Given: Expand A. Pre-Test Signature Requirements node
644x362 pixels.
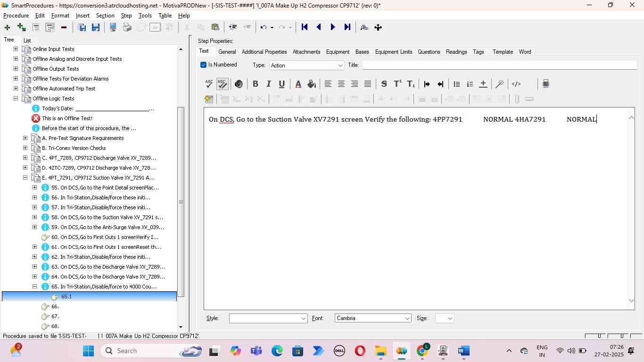Looking at the screenshot, I should [25, 138].
